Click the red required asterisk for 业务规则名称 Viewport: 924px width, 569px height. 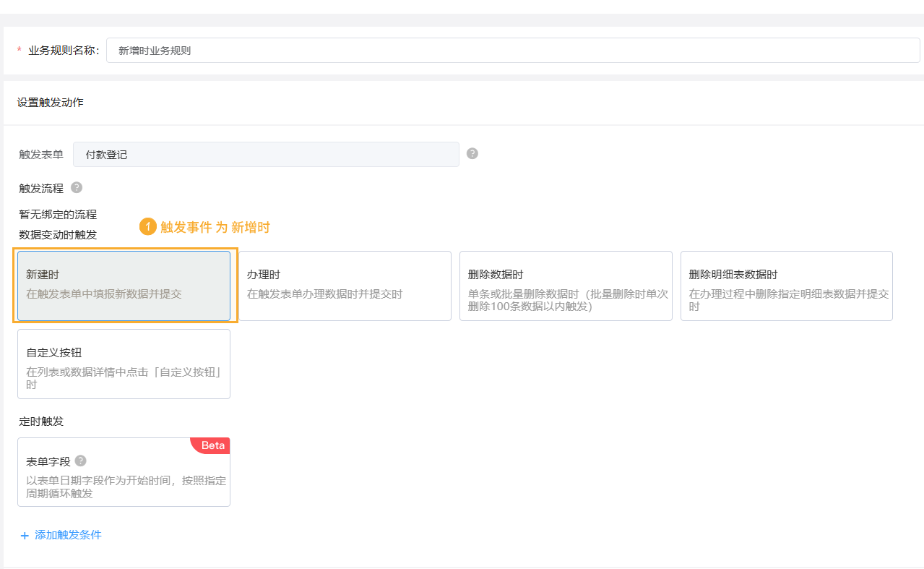(x=20, y=51)
